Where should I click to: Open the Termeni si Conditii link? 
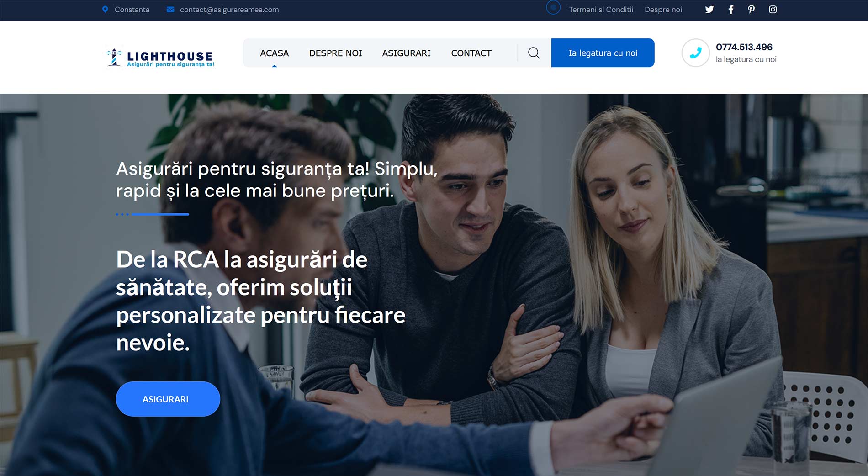pos(601,10)
